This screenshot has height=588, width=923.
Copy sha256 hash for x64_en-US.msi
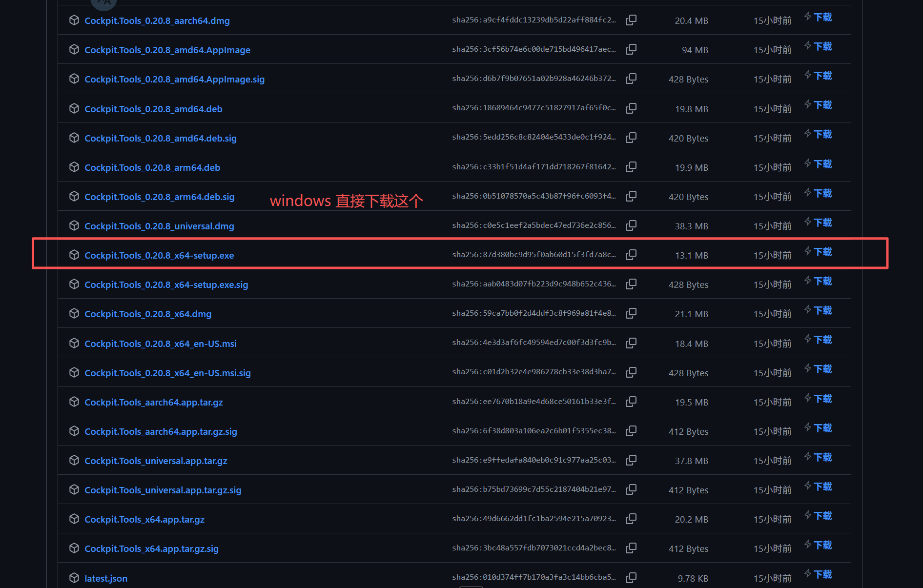(631, 343)
